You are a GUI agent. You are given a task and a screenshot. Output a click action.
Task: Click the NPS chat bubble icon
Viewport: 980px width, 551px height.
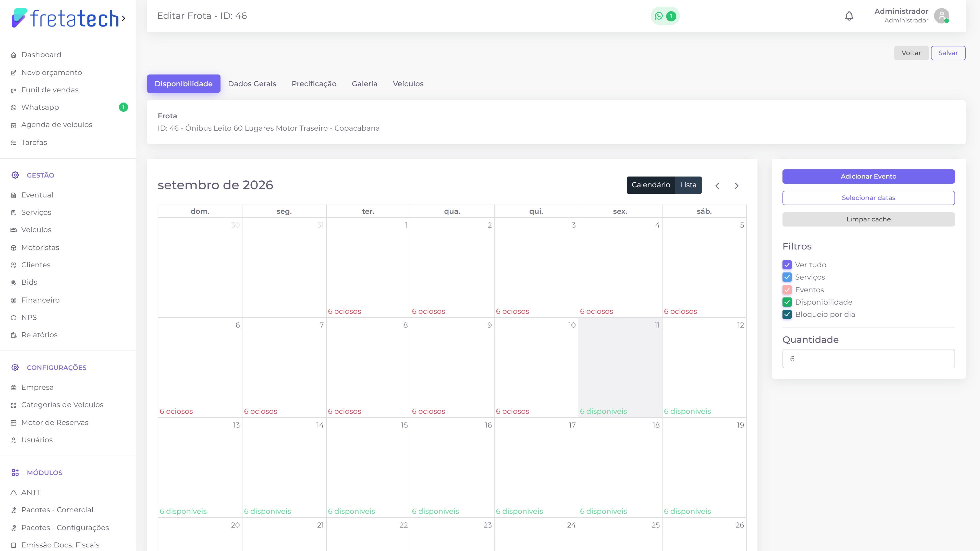click(x=14, y=318)
